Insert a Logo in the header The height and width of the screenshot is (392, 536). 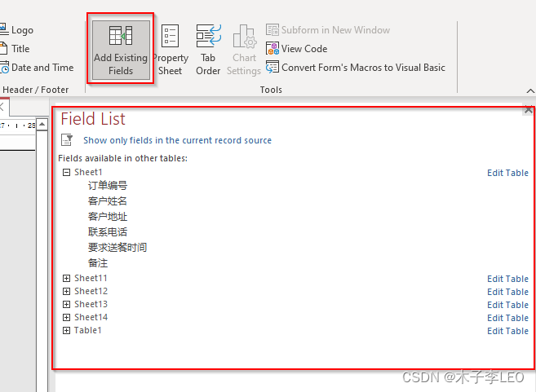[x=17, y=30]
